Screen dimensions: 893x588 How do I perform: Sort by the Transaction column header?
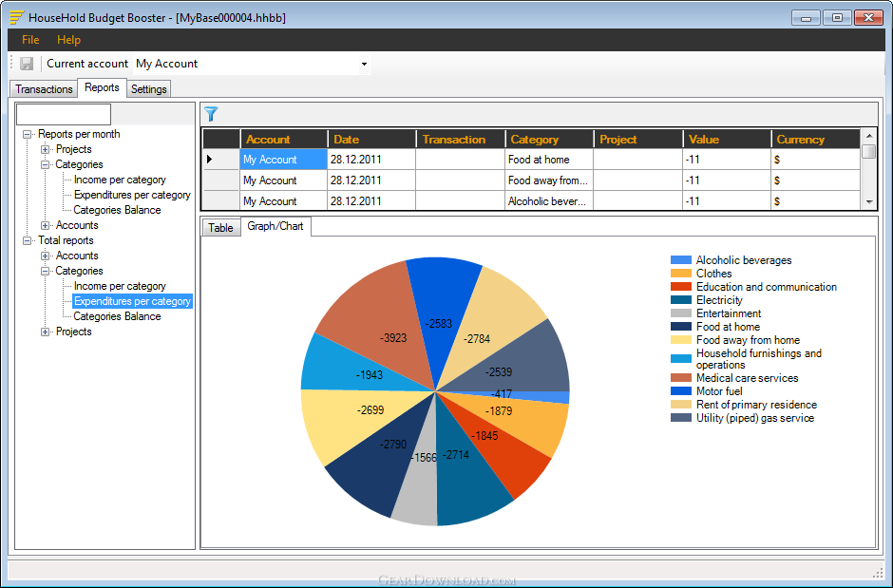click(x=460, y=140)
